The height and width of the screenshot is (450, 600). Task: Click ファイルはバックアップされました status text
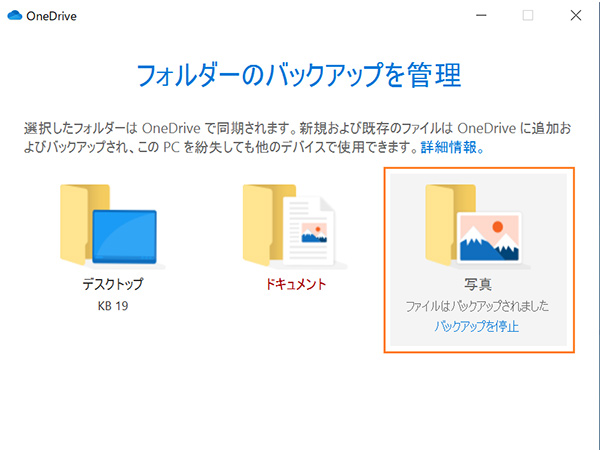(x=477, y=306)
